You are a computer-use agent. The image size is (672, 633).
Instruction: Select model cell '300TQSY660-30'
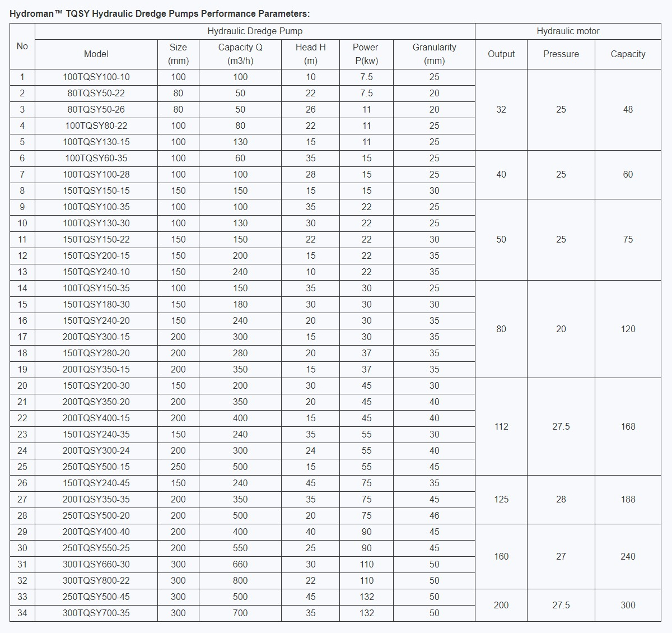tap(96, 565)
